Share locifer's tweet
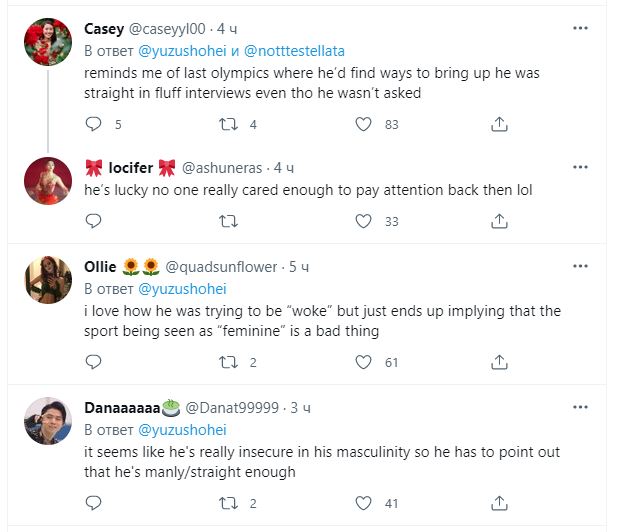 [499, 221]
